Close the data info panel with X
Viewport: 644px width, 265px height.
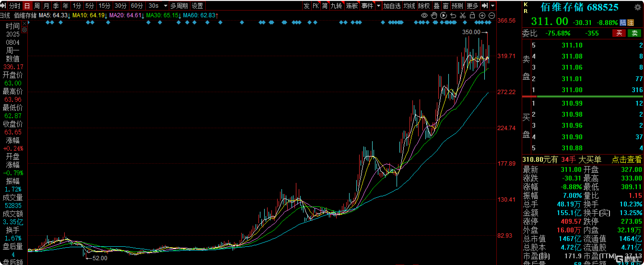click(24, 24)
